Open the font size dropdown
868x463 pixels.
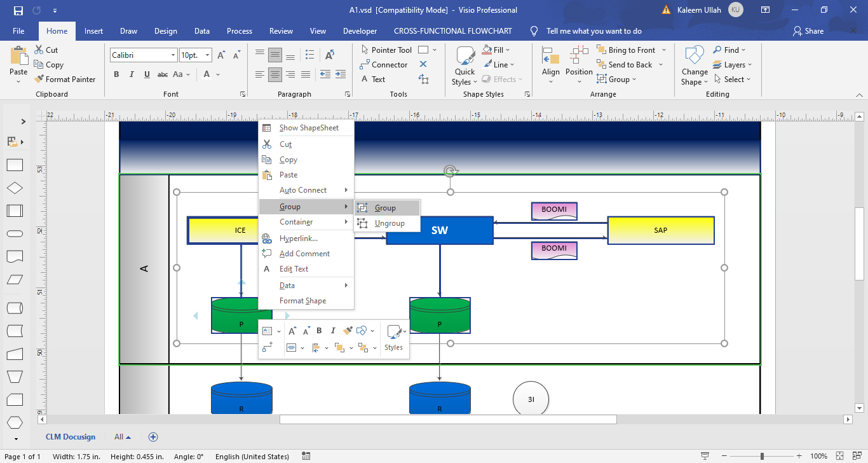[195, 55]
